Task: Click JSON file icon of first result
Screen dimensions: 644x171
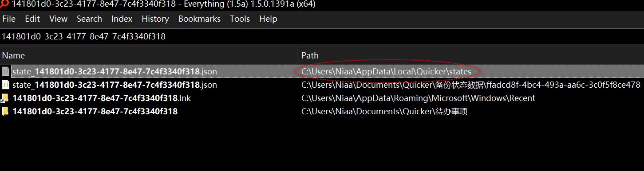Action: pyautogui.click(x=5, y=71)
